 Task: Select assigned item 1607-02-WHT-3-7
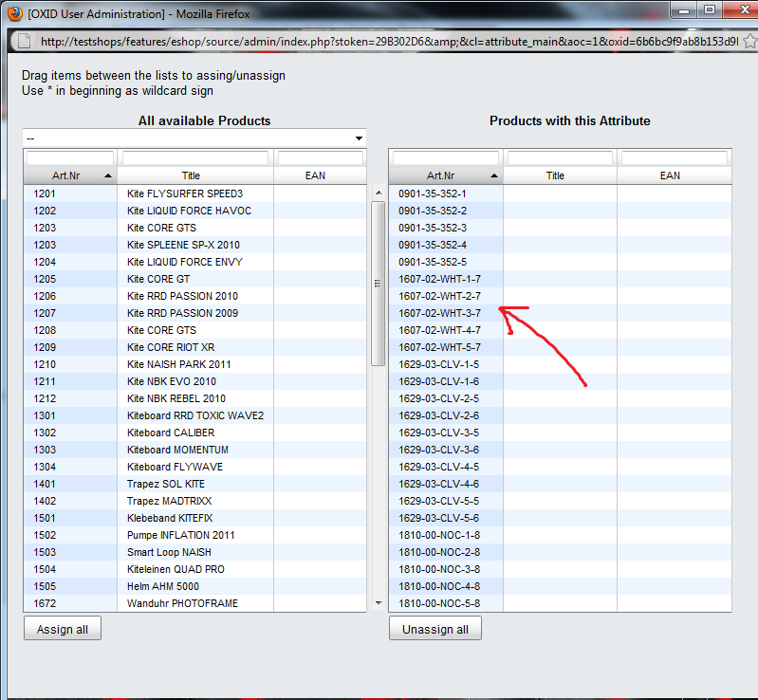pos(439,313)
